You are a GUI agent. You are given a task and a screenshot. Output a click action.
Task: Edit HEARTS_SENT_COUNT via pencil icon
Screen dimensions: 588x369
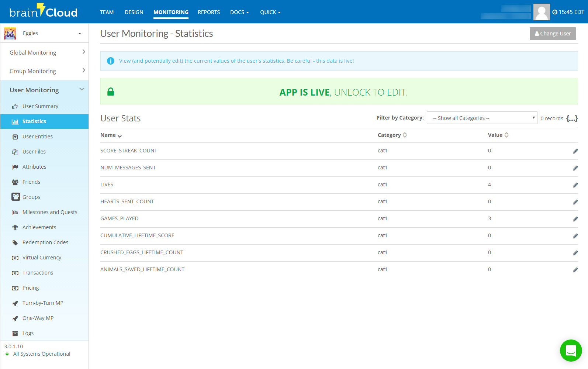click(x=575, y=202)
